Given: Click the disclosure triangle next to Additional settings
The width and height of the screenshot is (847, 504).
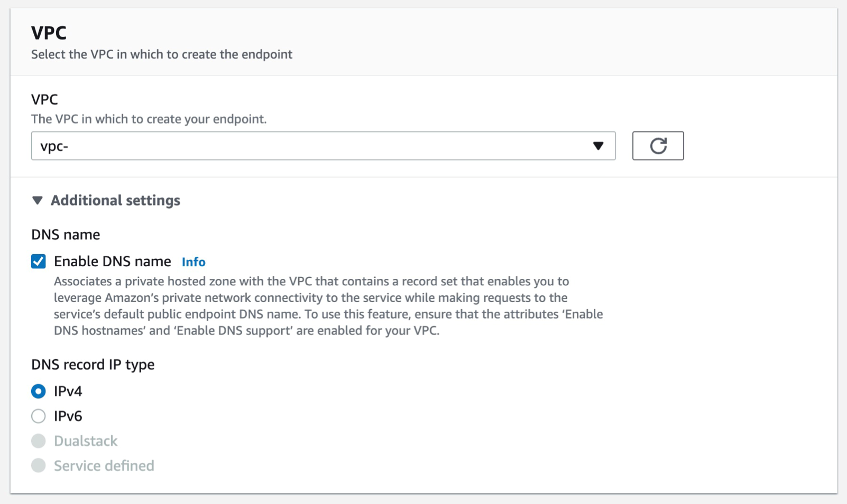Looking at the screenshot, I should tap(37, 200).
